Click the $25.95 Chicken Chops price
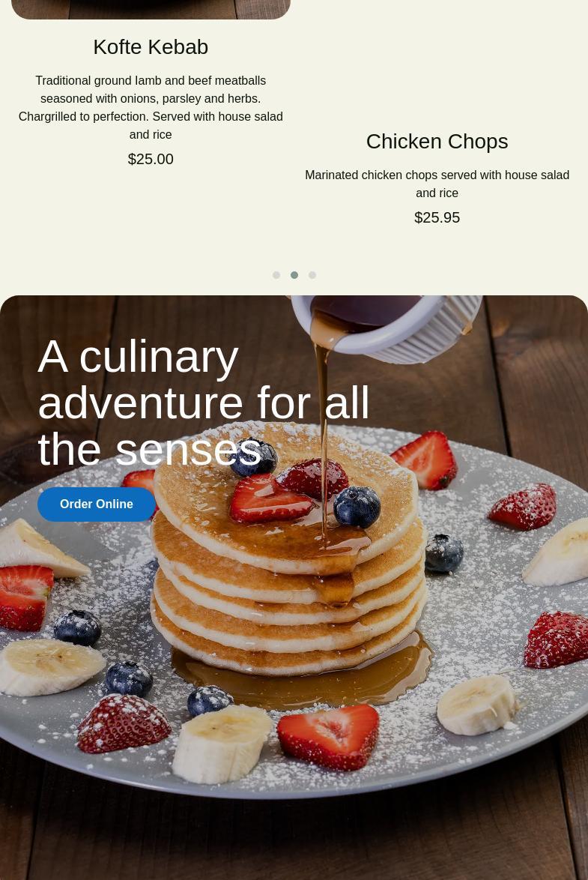Screen dimensions: 588x880 tap(437, 217)
